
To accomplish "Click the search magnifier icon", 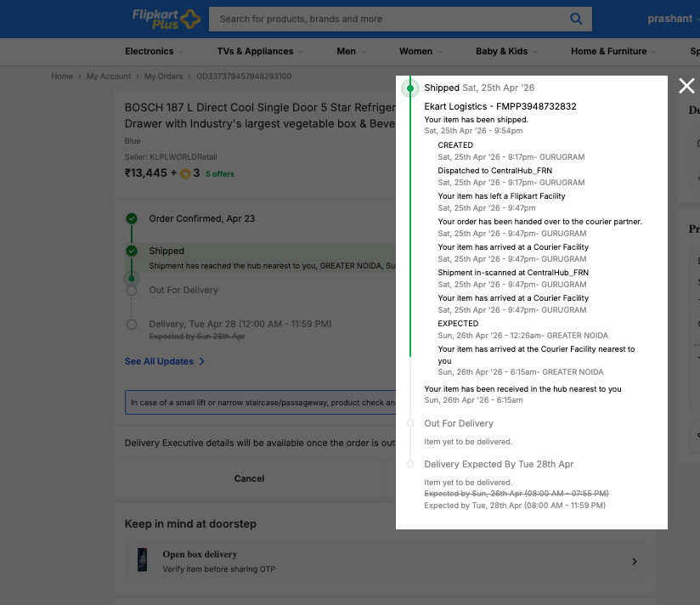I will pyautogui.click(x=576, y=19).
